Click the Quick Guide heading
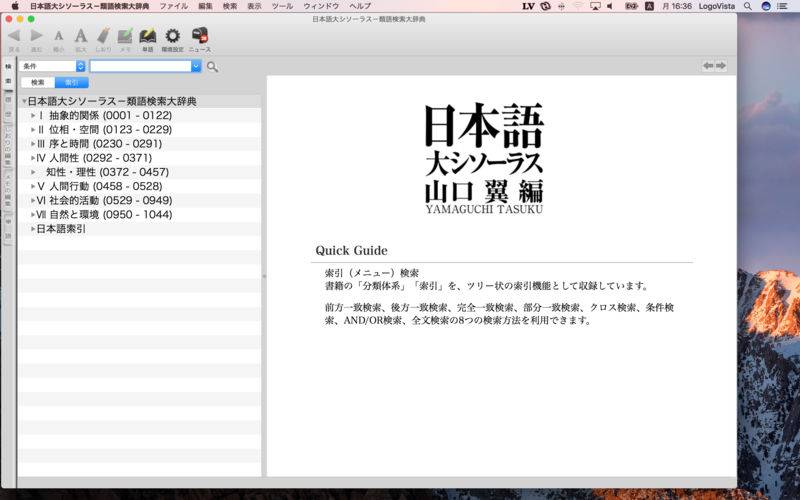 click(351, 251)
